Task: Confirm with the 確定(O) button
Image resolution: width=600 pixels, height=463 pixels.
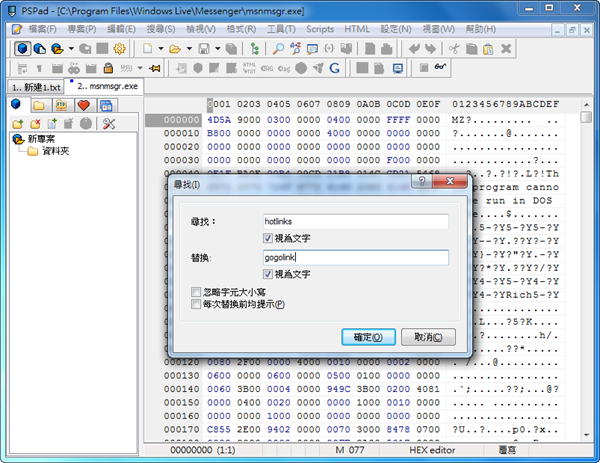Action: point(368,337)
